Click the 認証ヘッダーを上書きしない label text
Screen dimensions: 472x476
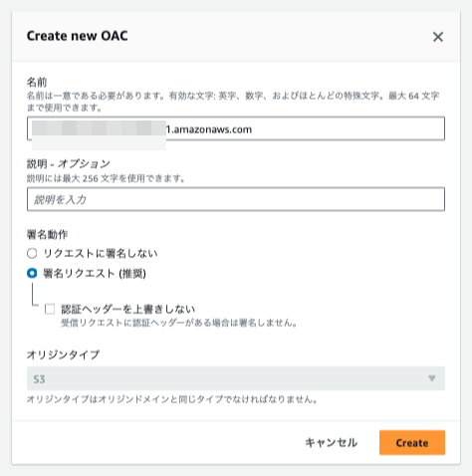pyautogui.click(x=127, y=309)
